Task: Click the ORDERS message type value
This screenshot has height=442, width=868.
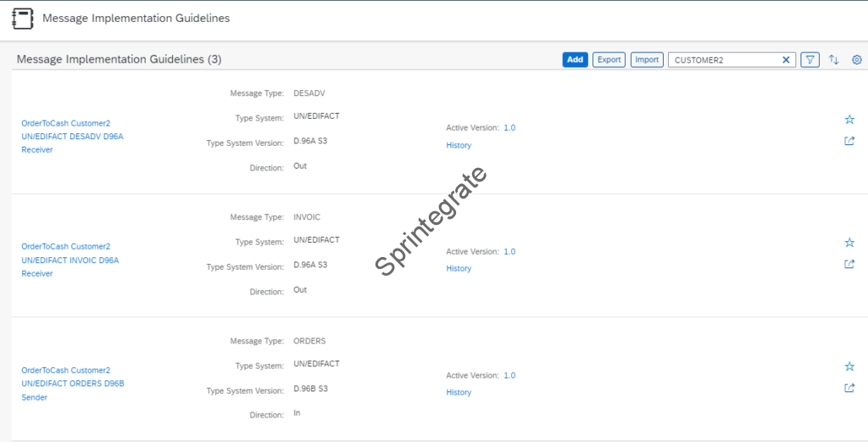Action: point(309,341)
